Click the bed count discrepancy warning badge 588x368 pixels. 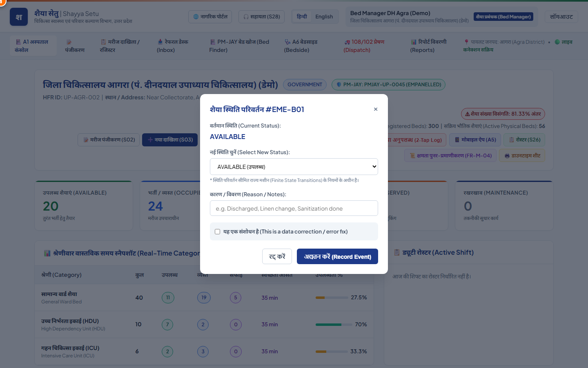(x=503, y=114)
